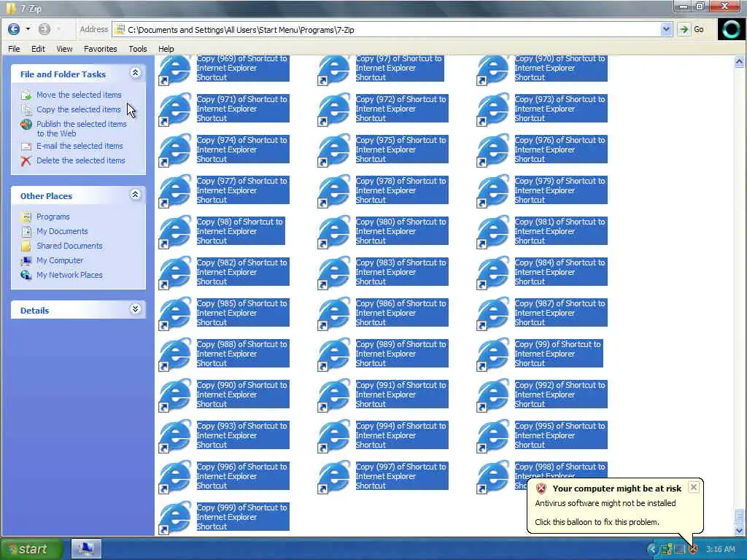747x560 pixels.
Task: Select Copy (996) Internet Explorer shortcut icon
Action: tap(174, 478)
